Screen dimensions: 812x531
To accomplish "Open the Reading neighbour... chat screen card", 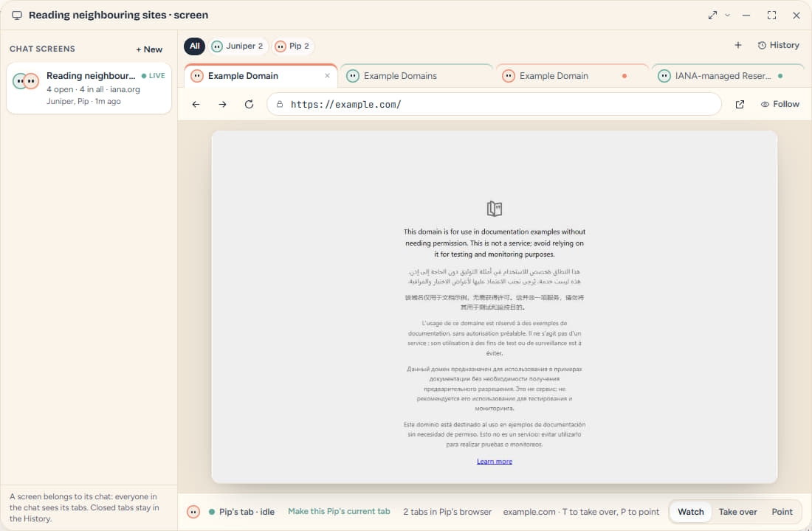I will coord(89,88).
